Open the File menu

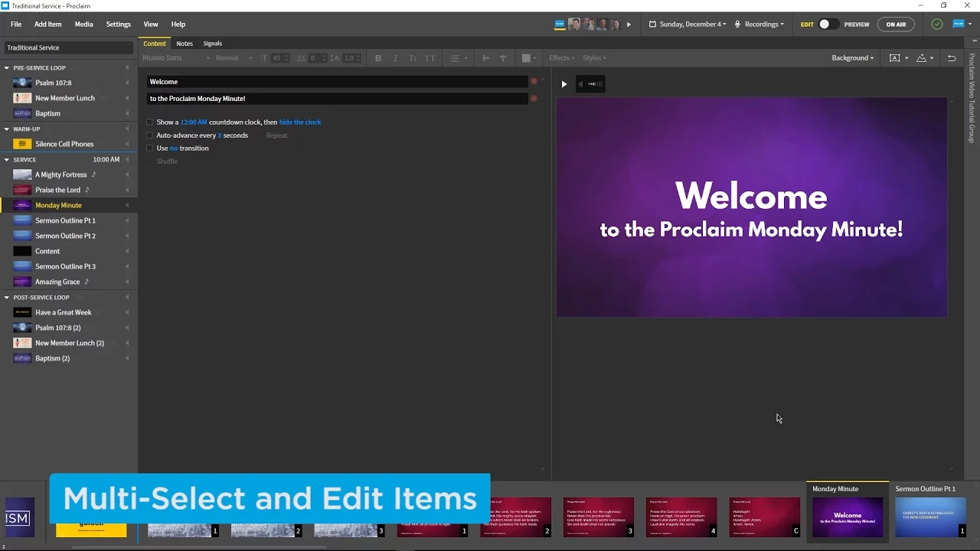pos(16,24)
